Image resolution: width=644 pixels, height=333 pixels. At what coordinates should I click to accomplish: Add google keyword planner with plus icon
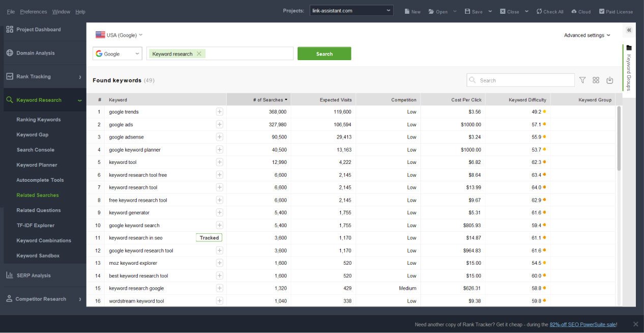[x=219, y=150]
